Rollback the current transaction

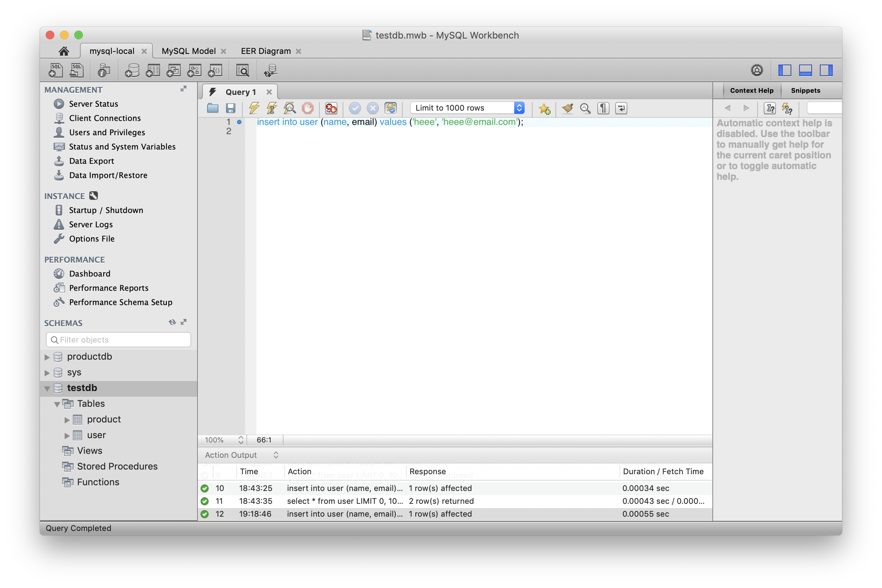coord(373,108)
